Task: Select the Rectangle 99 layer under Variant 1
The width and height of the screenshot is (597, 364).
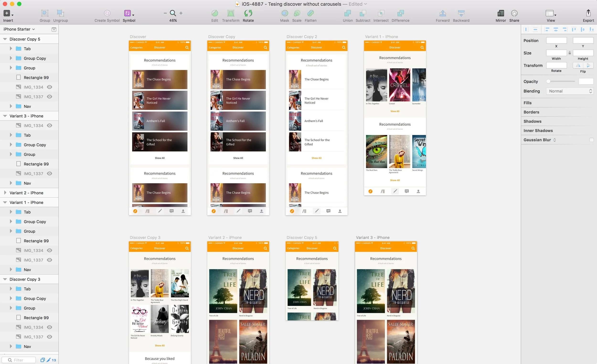Action: (x=36, y=241)
